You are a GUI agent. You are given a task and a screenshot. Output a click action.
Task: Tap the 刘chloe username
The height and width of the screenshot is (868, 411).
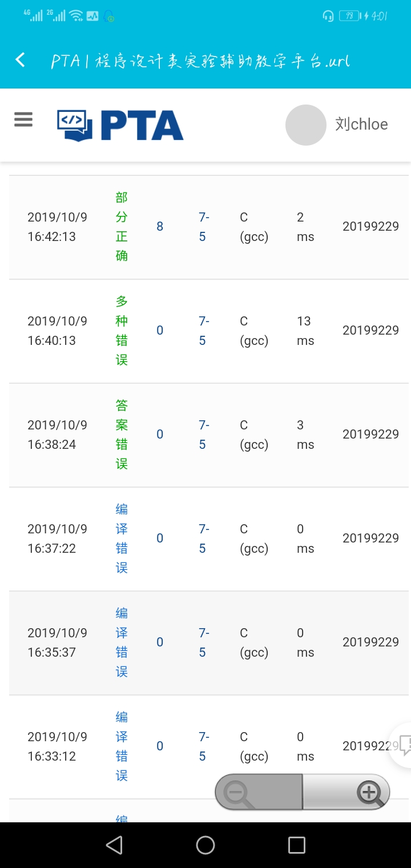coord(361,124)
